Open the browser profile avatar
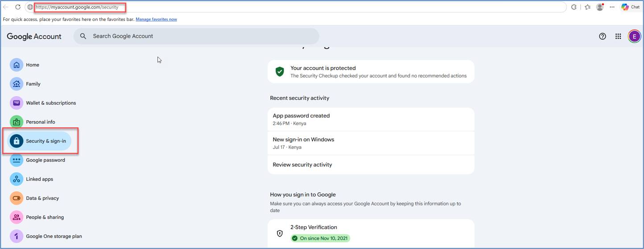 [600, 7]
